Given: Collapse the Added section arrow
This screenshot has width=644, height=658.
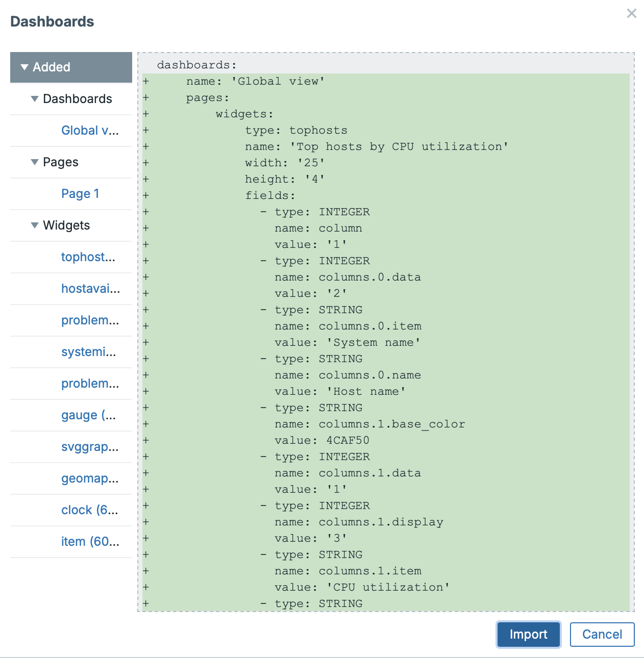Looking at the screenshot, I should [x=24, y=67].
